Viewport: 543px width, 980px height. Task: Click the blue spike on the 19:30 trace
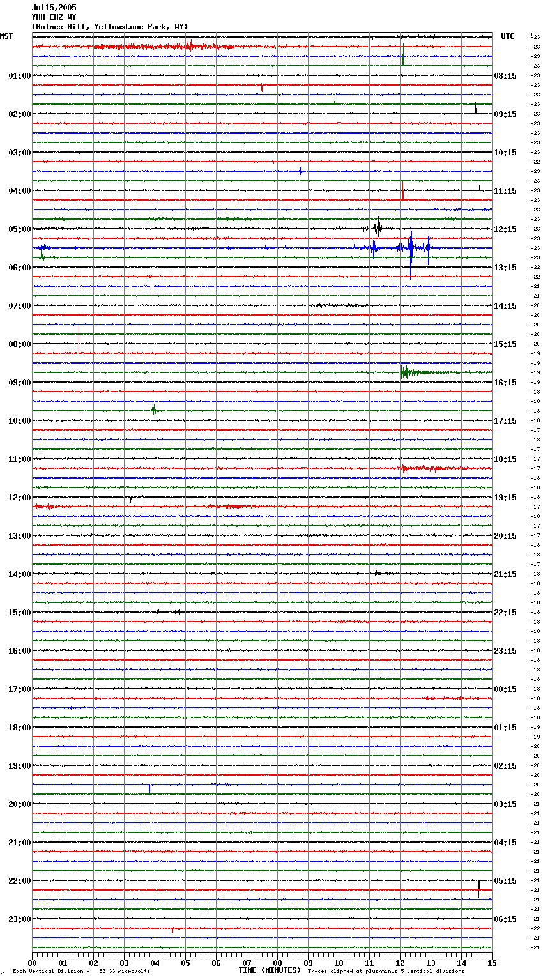pyautogui.click(x=149, y=789)
